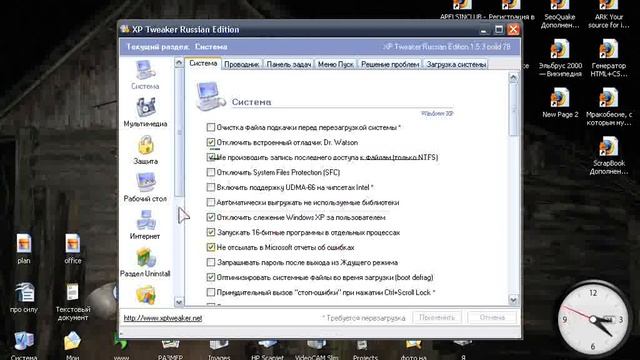Open the Раздел Uninstall section icon
Image resolution: width=640 pixels, height=360 pixels.
[x=145, y=263]
